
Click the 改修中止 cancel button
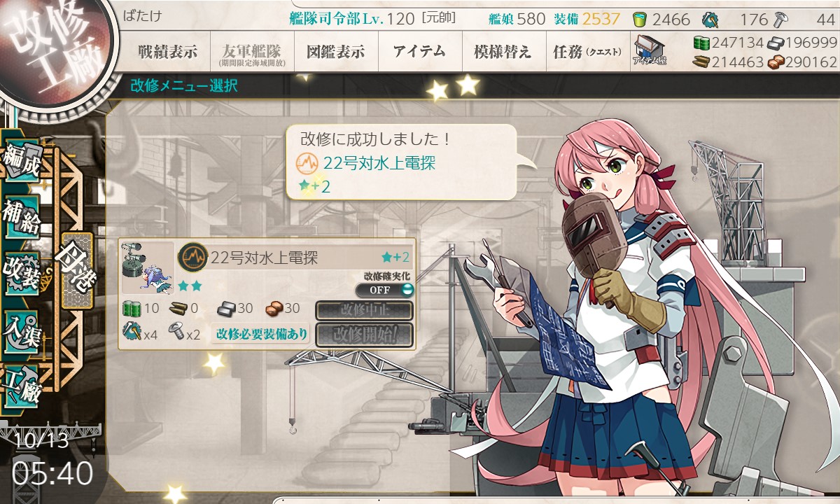tap(364, 310)
